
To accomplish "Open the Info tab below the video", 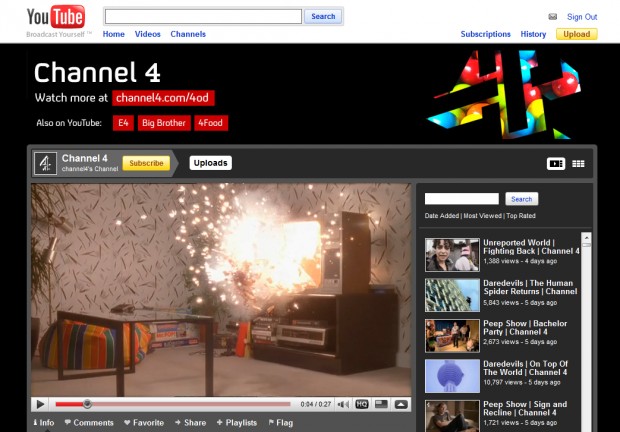I will pyautogui.click(x=44, y=423).
